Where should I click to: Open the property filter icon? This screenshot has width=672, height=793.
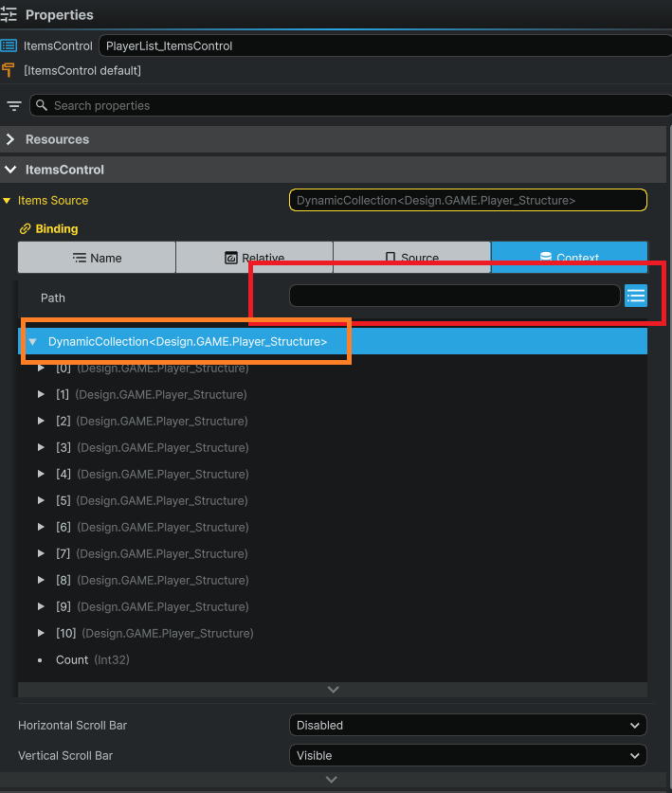click(x=14, y=106)
